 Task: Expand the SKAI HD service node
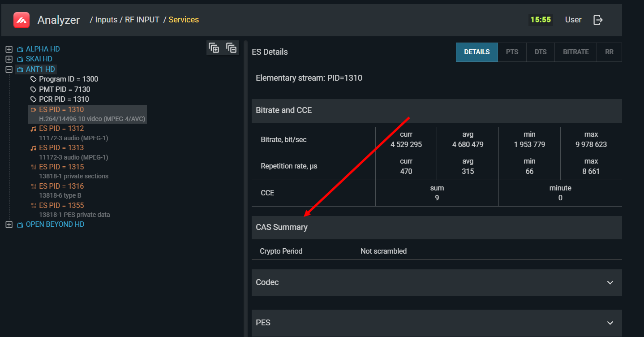(x=9, y=59)
